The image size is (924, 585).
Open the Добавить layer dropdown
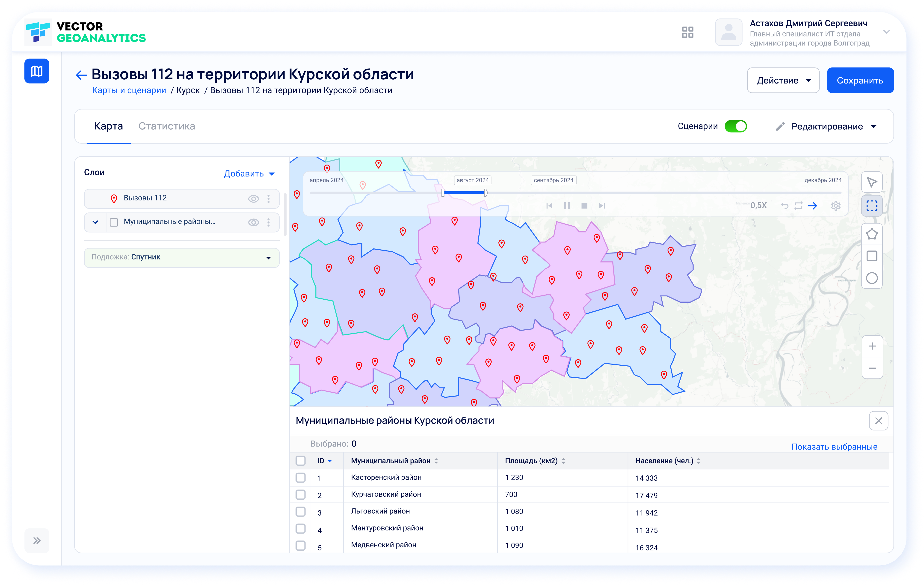pyautogui.click(x=249, y=173)
